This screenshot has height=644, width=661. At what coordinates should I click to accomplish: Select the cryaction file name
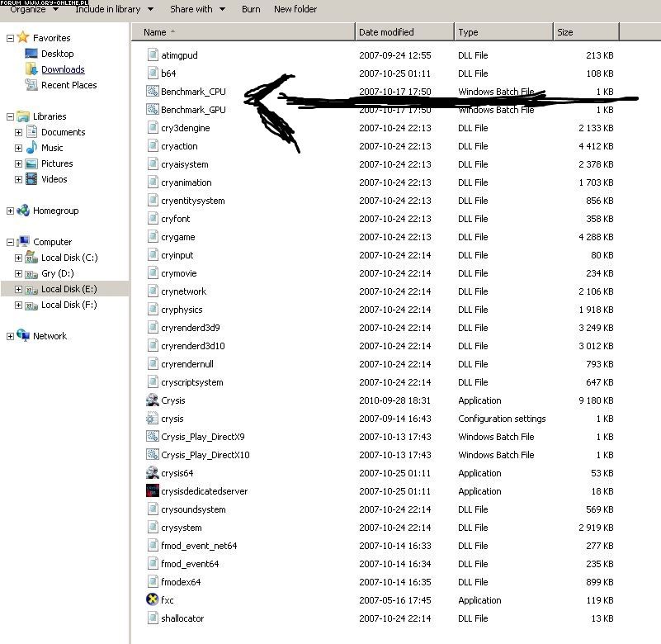point(179,146)
